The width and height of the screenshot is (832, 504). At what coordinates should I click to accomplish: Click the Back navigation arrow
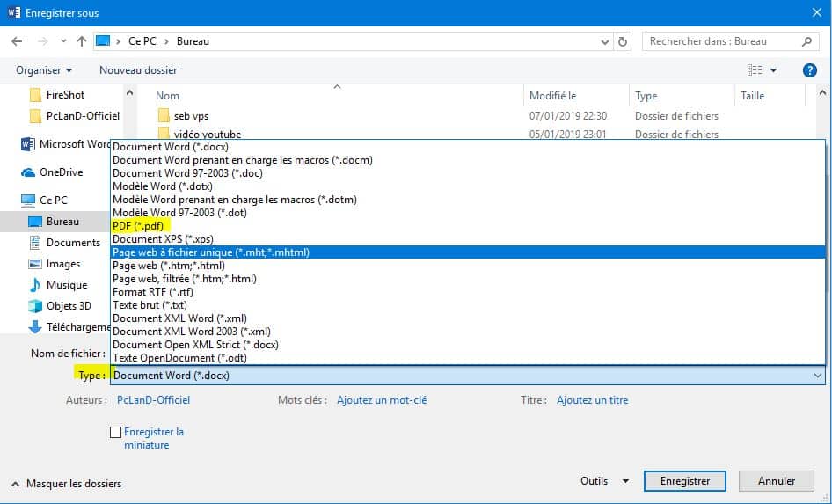pos(17,41)
